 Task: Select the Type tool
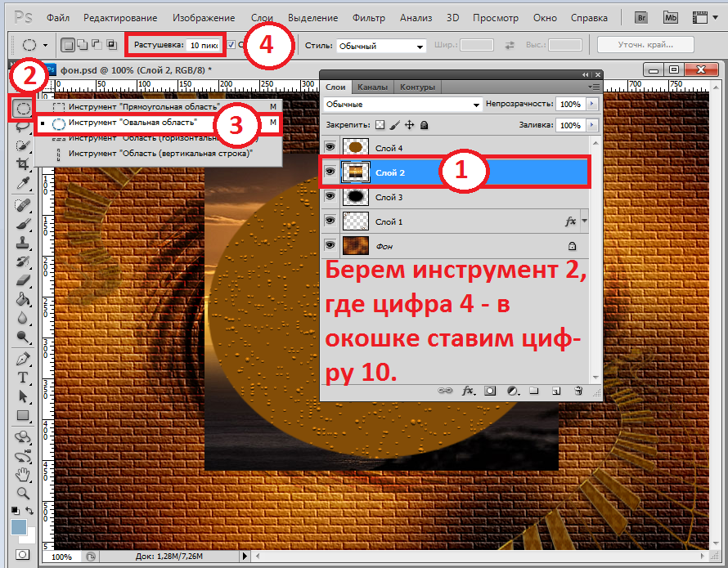pos(23,378)
